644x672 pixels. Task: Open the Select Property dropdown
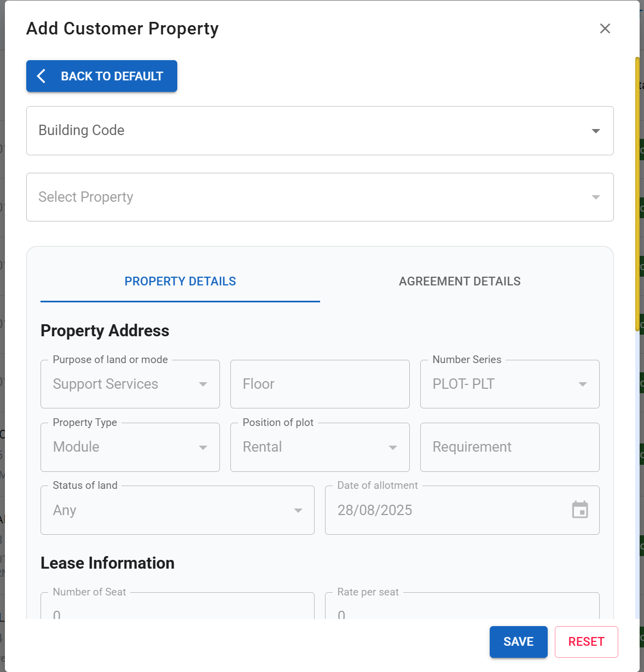[596, 197]
